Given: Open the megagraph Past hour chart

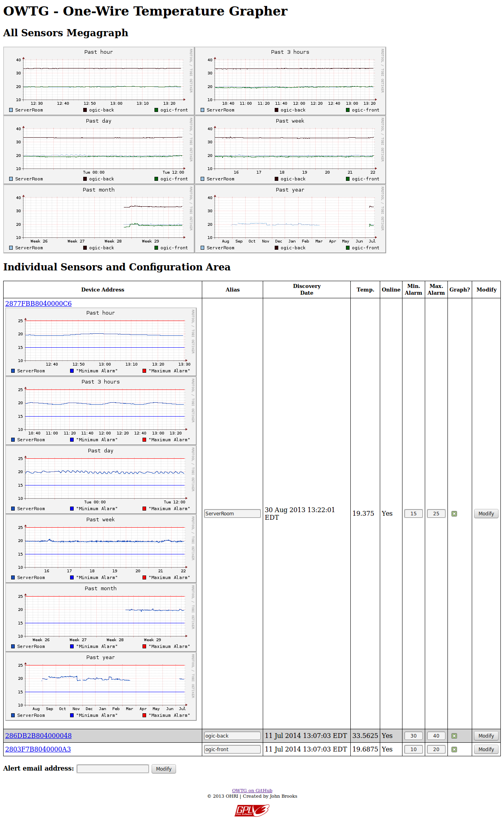Looking at the screenshot, I should [99, 81].
